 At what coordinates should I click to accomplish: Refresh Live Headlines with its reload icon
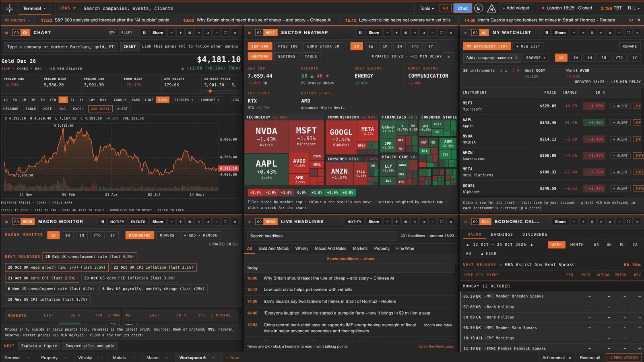423,222
